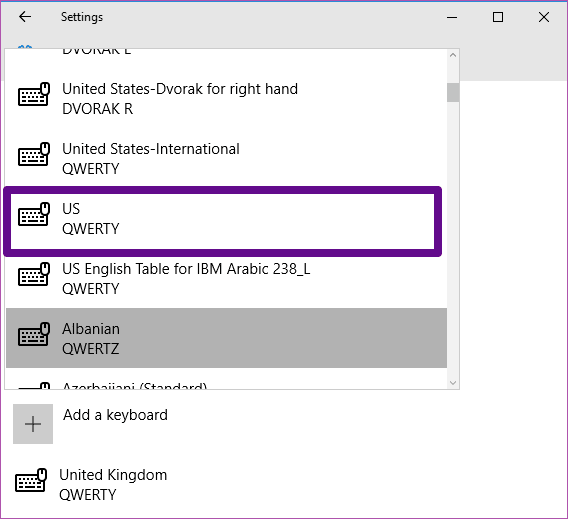Minimize the Settings window
The image size is (568, 519).
pyautogui.click(x=452, y=17)
